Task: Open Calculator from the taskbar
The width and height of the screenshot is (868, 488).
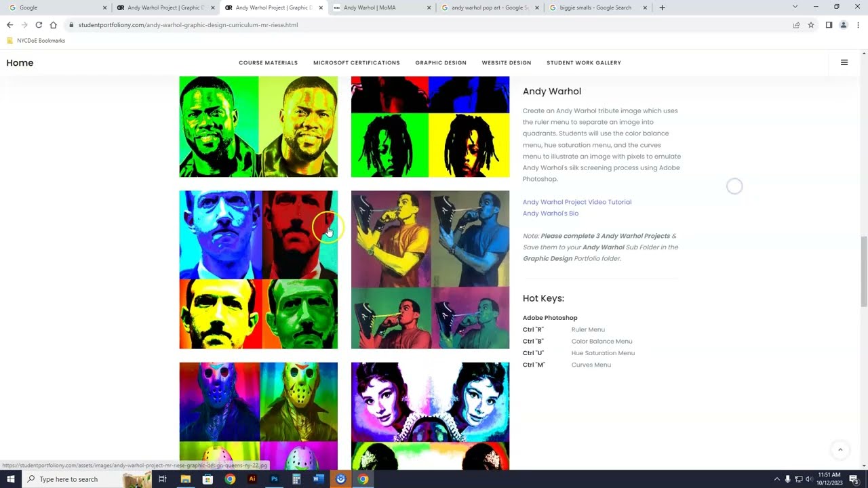Action: 296,479
